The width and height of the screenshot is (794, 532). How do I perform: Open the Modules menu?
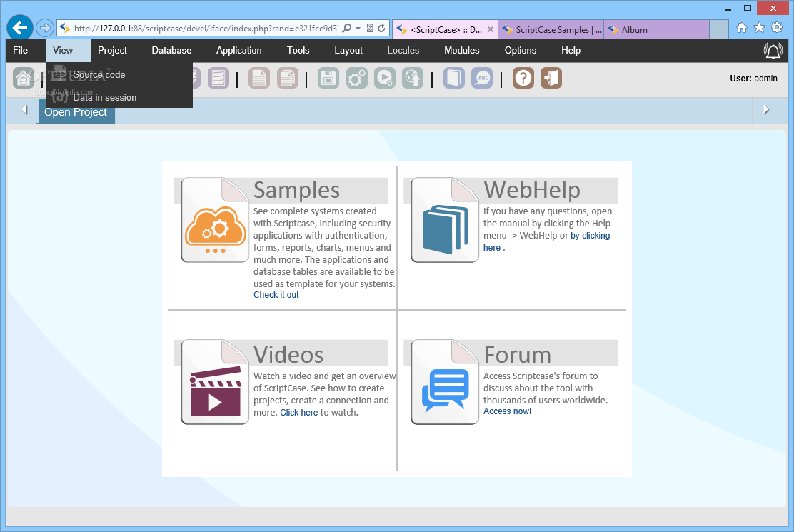[x=462, y=50]
